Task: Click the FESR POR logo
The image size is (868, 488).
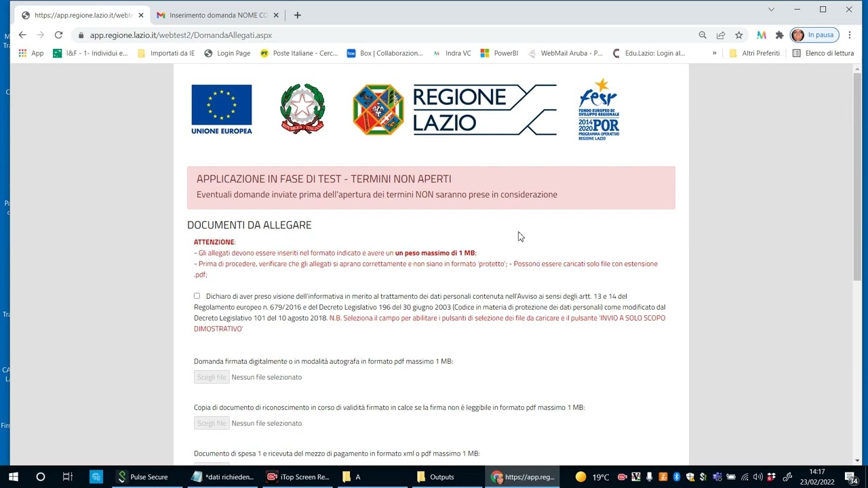Action: pos(599,109)
